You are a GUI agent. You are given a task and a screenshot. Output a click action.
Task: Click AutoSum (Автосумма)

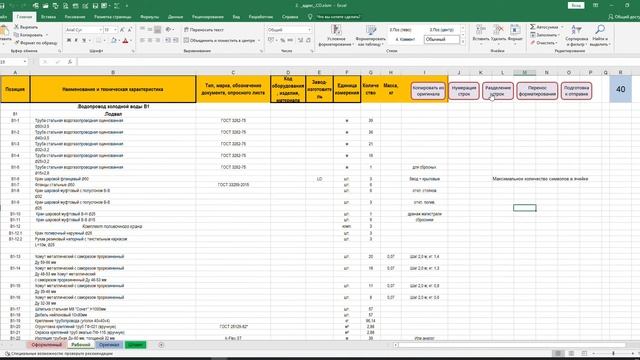pos(544,27)
